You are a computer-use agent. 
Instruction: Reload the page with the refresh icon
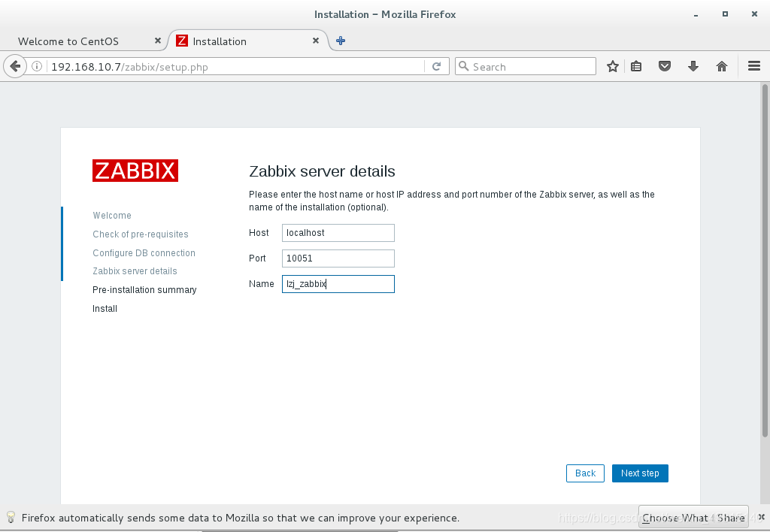(x=437, y=66)
